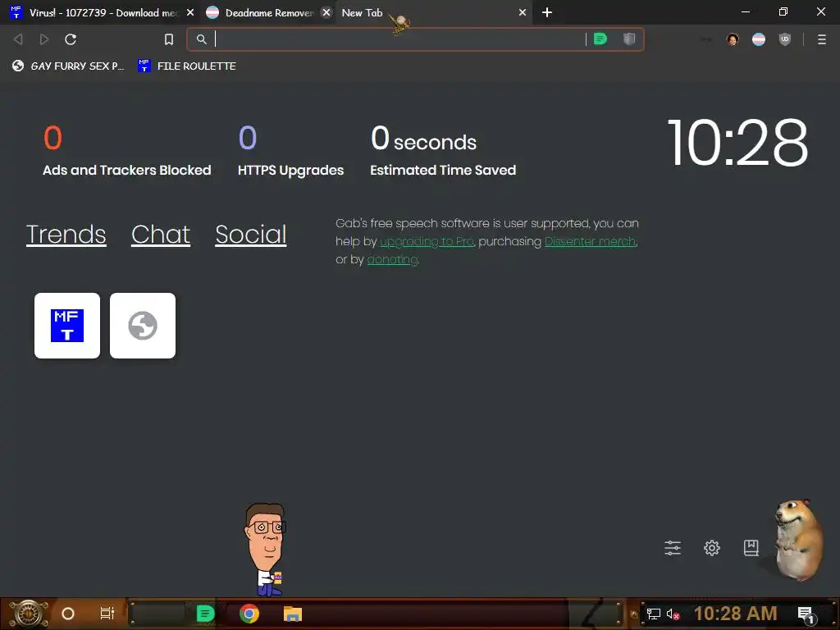Open a new tab with plus button
The width and height of the screenshot is (840, 630).
[547, 12]
